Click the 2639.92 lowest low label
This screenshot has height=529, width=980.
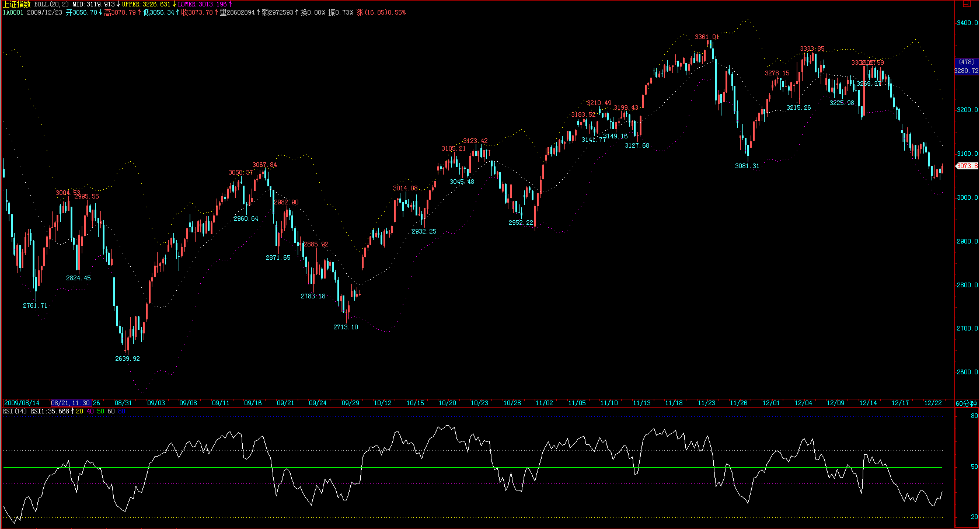coord(127,359)
